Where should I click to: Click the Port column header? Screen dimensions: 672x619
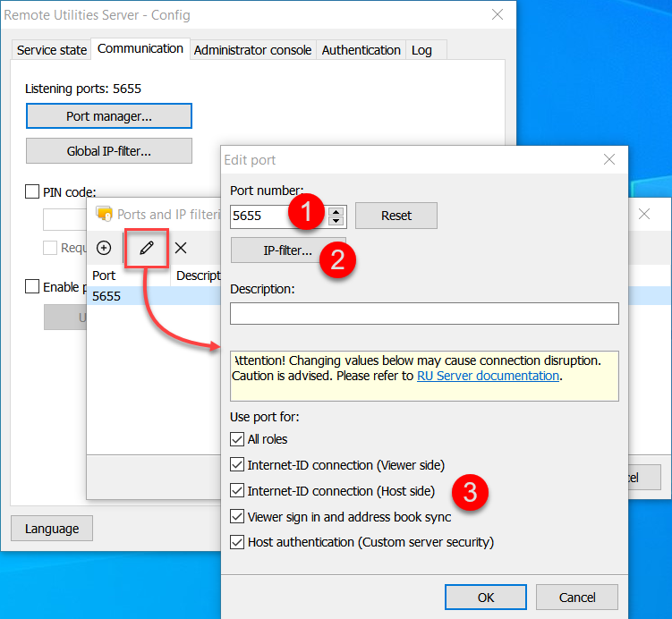click(x=129, y=276)
